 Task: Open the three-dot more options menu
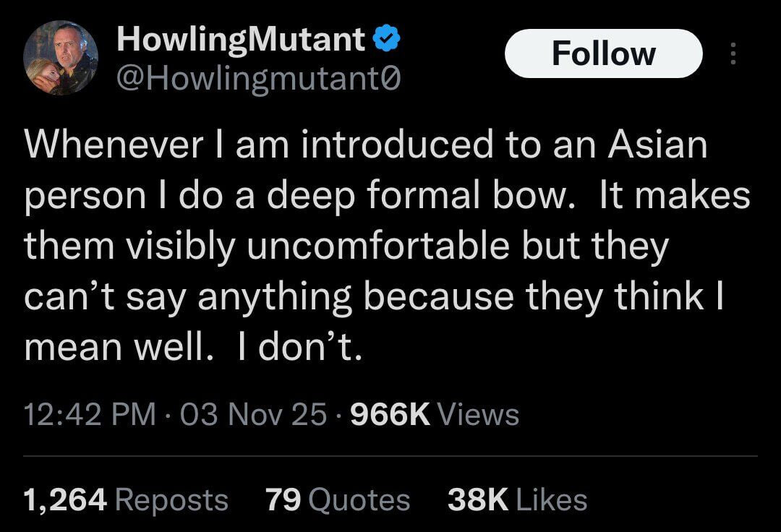coord(733,53)
